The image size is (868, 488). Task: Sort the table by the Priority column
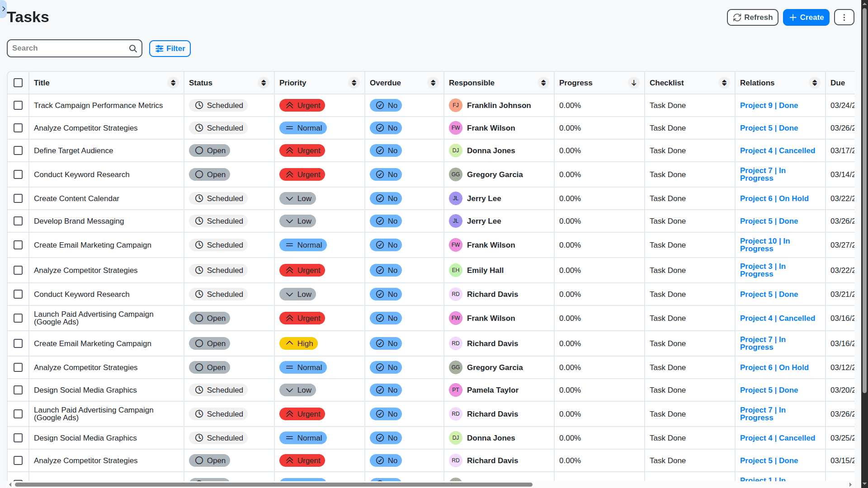354,83
